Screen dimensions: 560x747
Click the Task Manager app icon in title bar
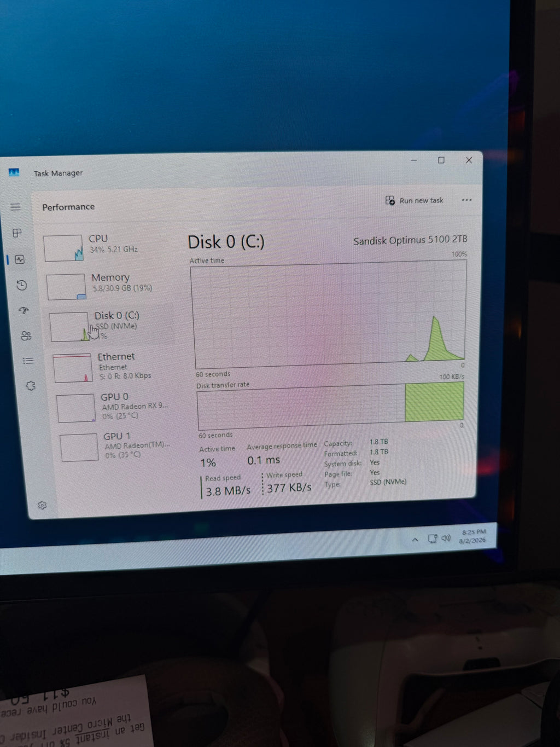click(14, 173)
